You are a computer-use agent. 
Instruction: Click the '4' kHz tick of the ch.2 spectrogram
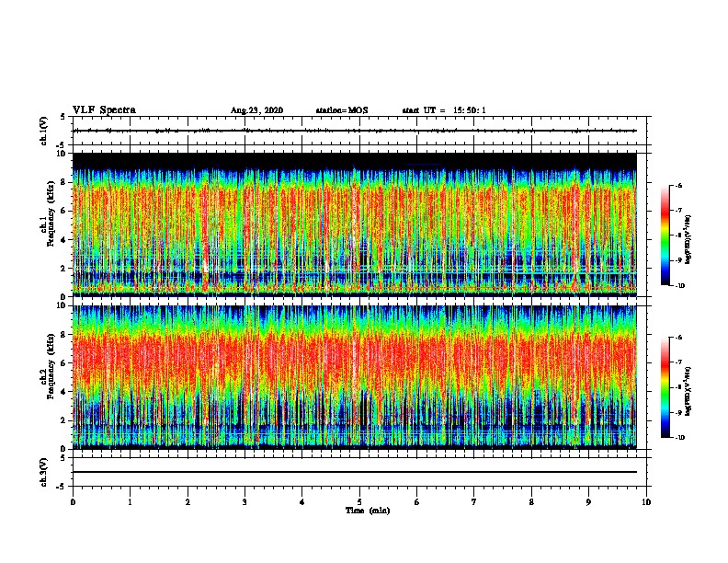pos(64,392)
